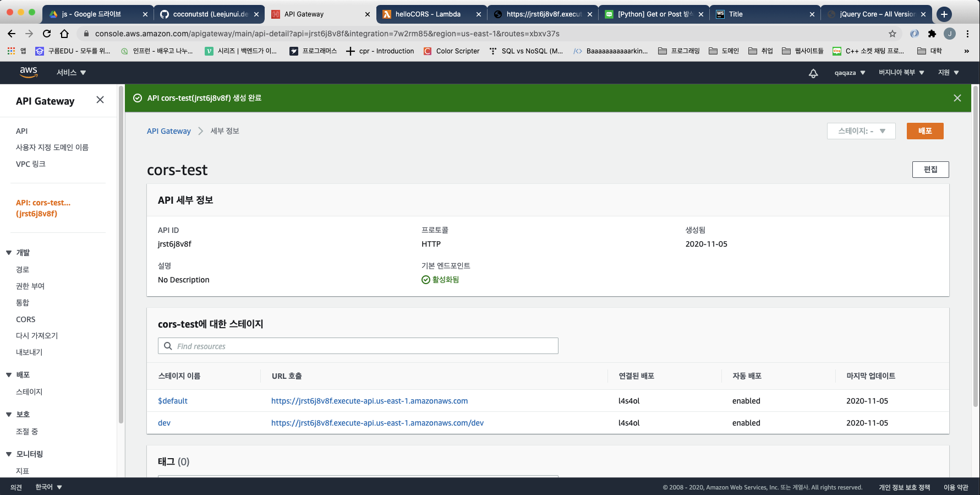The width and height of the screenshot is (980, 495).
Task: Open Color Scripter bookmark
Action: pos(452,51)
